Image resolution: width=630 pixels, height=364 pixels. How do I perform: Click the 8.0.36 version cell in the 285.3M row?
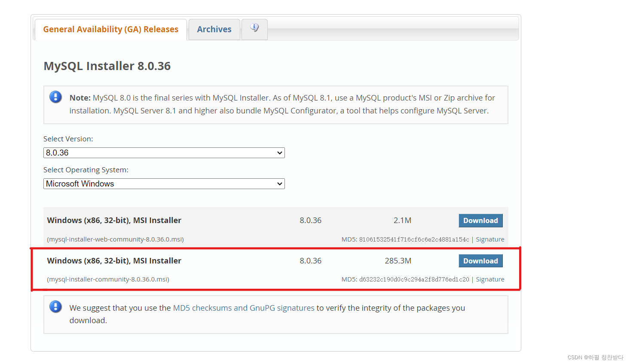click(x=310, y=261)
